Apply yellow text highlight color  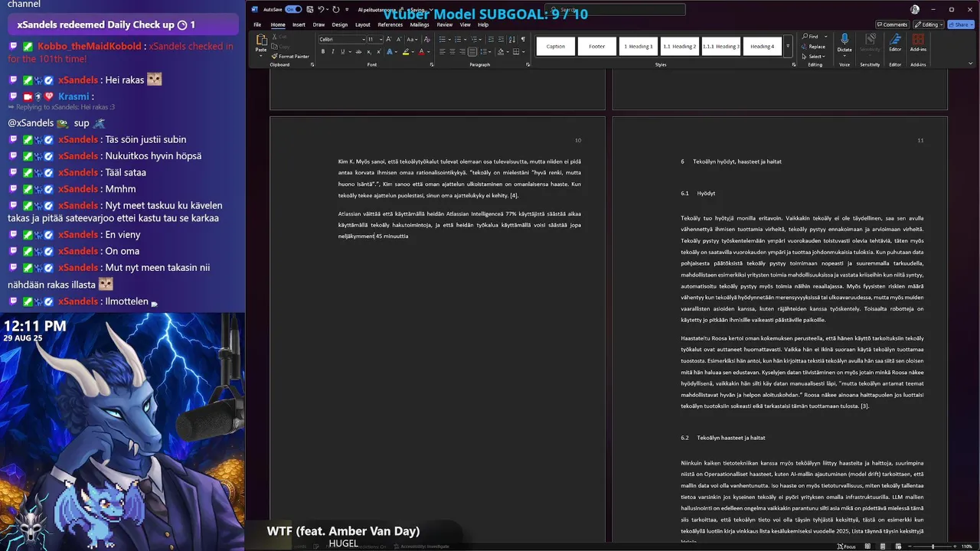[x=406, y=51]
